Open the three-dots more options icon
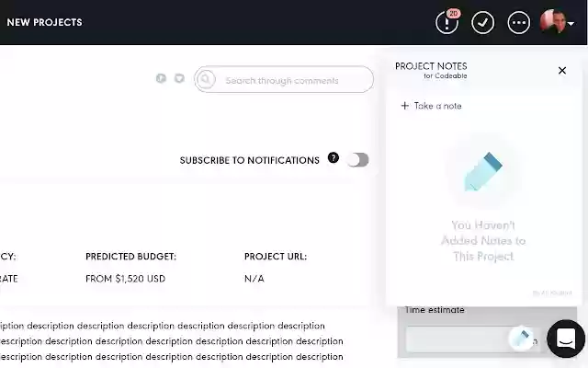This screenshot has width=588, height=368. (518, 22)
